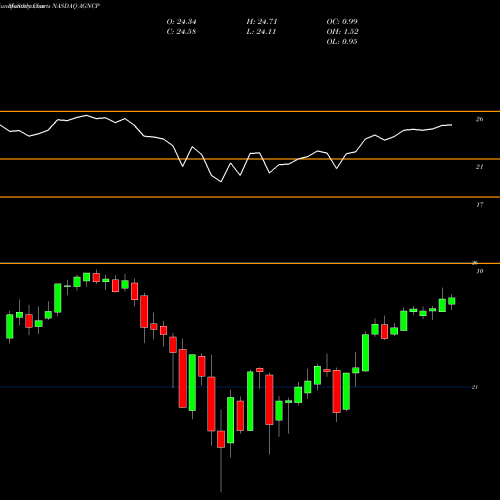Click the 'OL: 0.95' value
This screenshot has height=500, width=500.
tap(342, 42)
